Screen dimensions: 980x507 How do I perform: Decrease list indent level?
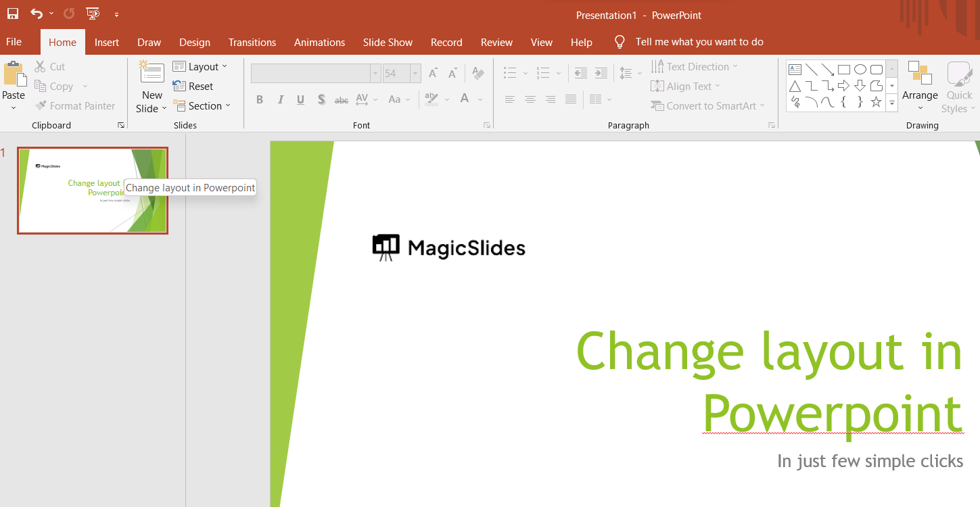[580, 73]
